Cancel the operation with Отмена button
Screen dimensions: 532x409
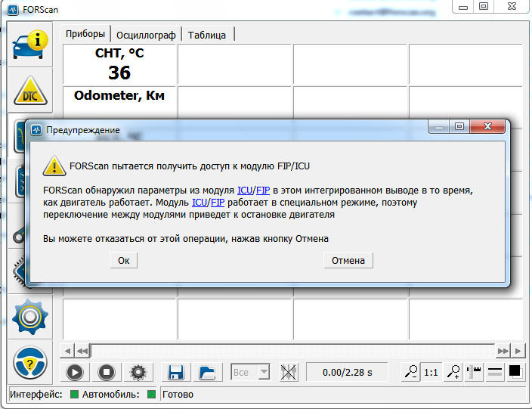coord(348,260)
